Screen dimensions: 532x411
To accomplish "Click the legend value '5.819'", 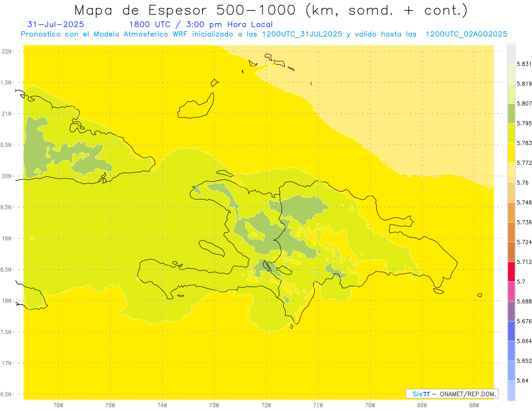I will 524,84.
